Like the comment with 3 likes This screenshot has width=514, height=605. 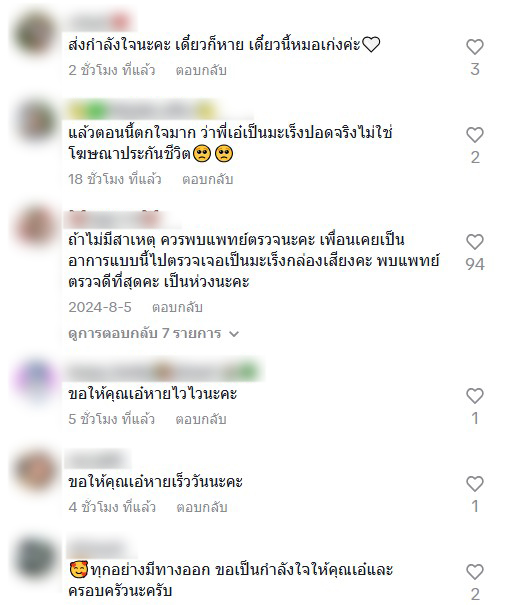(x=475, y=47)
